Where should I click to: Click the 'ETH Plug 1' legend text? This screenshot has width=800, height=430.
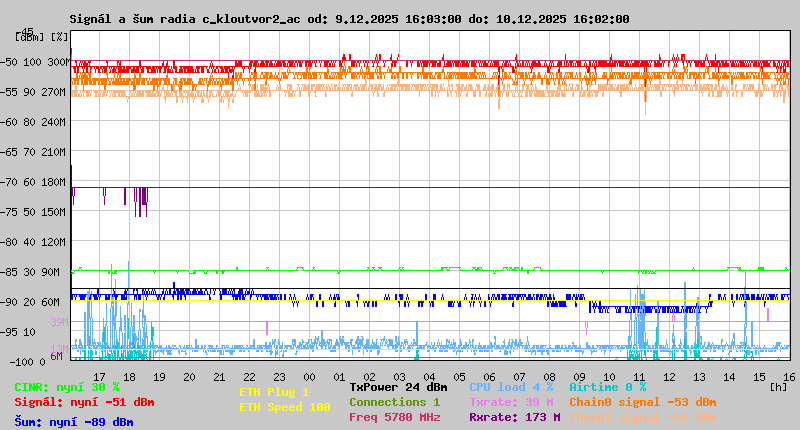point(274,392)
